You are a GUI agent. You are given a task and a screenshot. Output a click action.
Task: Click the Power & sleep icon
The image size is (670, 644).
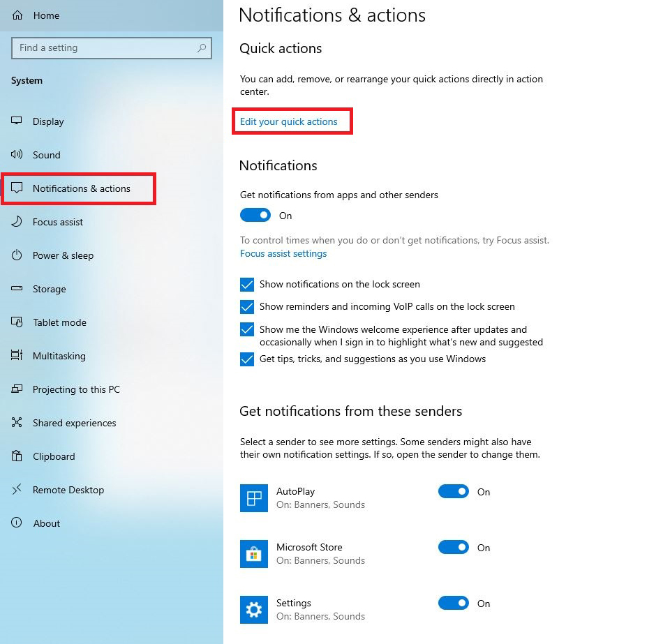coord(17,255)
